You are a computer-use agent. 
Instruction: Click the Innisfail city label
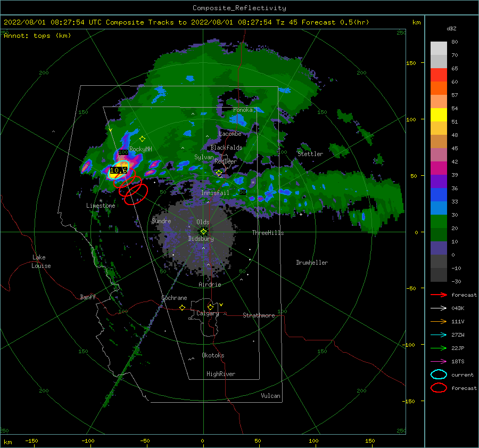(x=215, y=193)
